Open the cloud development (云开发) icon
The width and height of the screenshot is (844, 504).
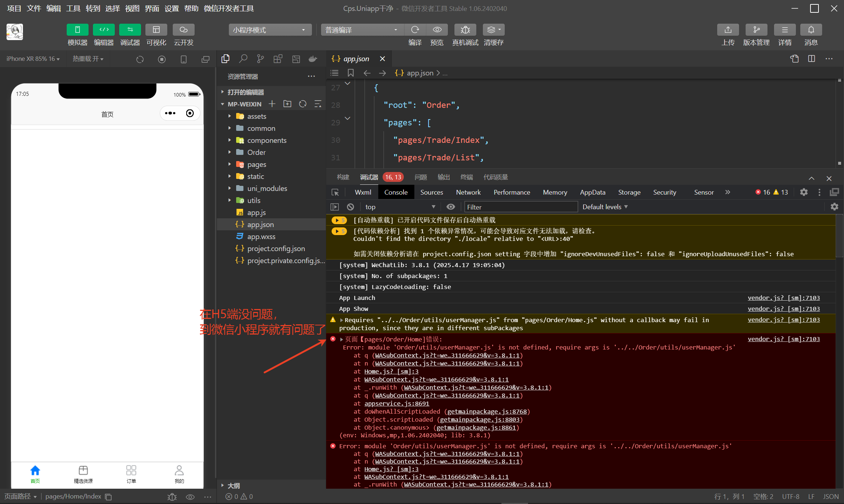click(x=183, y=30)
